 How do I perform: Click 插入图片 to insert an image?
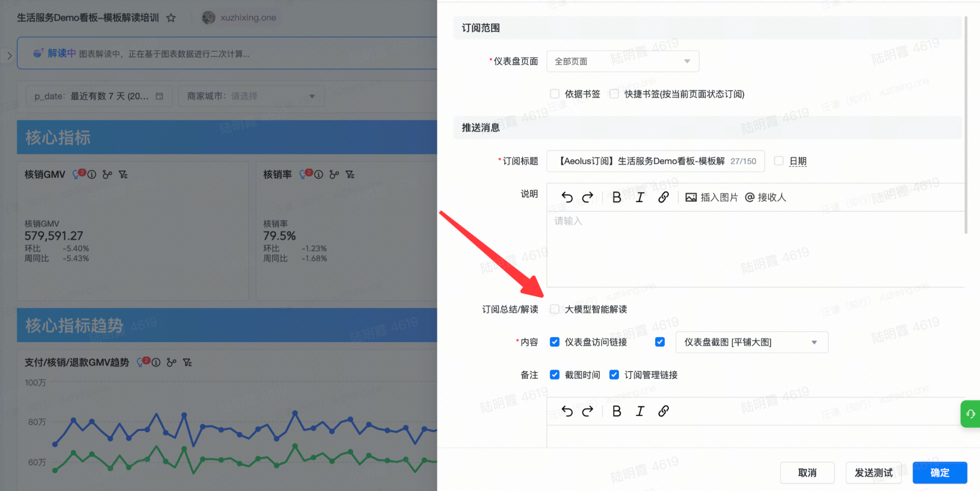(x=712, y=197)
